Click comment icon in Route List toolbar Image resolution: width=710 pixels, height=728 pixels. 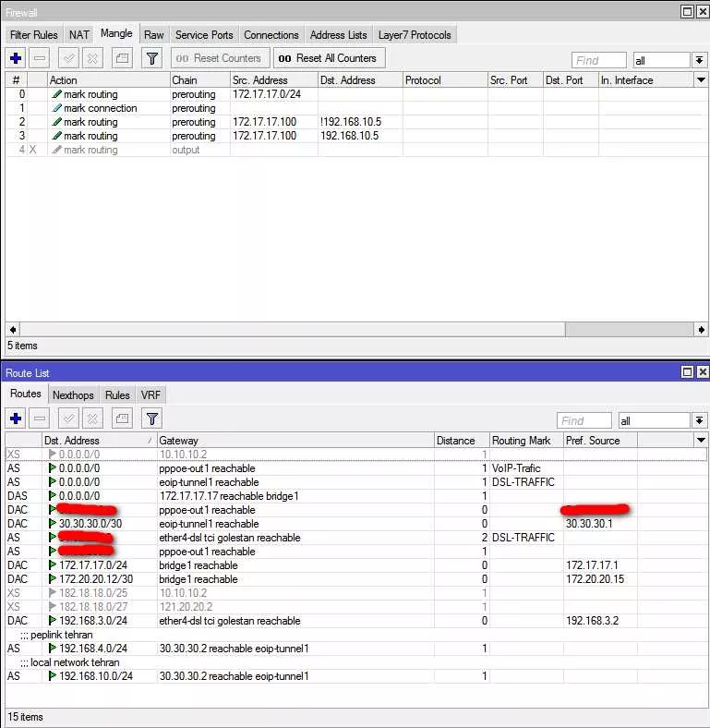pyautogui.click(x=122, y=419)
